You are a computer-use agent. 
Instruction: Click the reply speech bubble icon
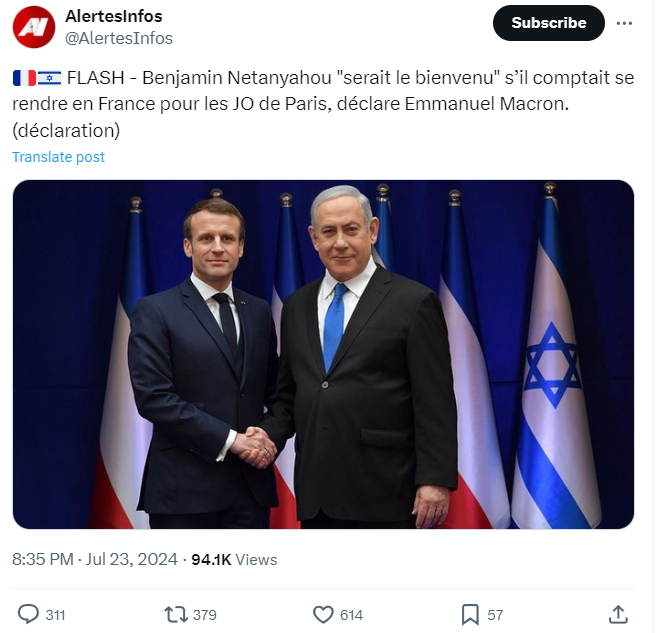(x=28, y=614)
